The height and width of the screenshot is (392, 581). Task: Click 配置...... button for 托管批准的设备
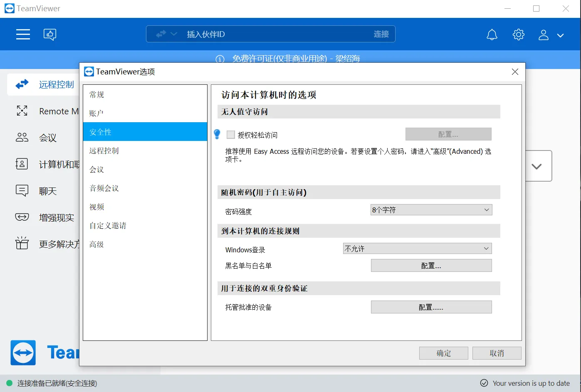(x=431, y=307)
